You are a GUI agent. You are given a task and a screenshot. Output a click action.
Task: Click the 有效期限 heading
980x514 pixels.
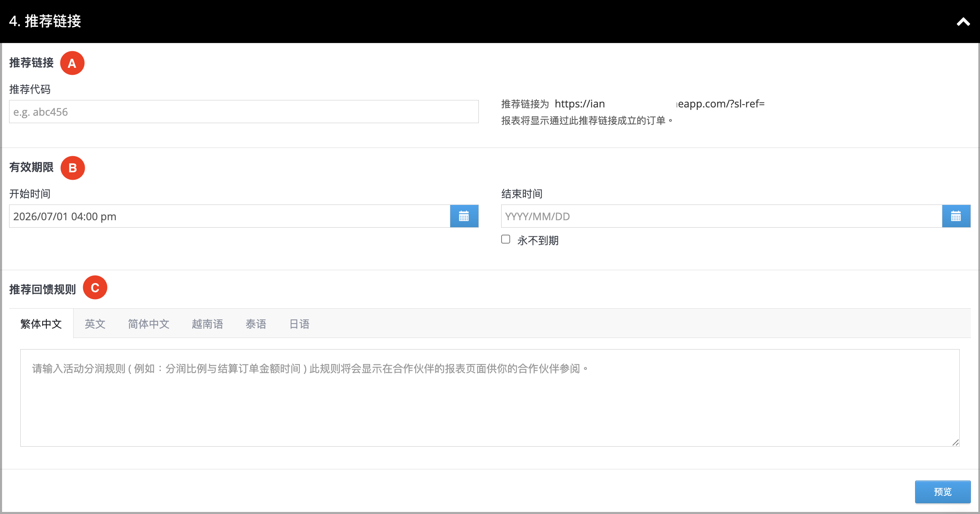pyautogui.click(x=31, y=167)
